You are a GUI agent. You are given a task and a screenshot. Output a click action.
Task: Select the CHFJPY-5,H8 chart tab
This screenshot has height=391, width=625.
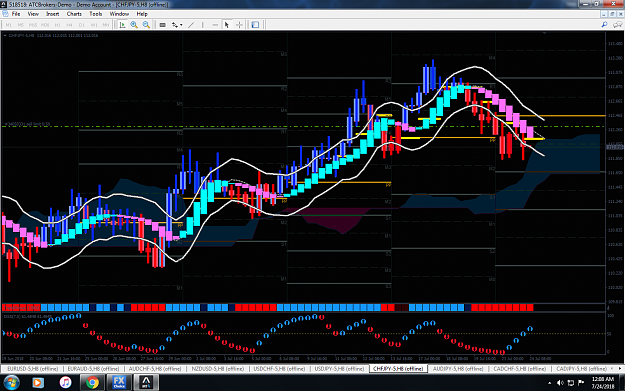(398, 369)
